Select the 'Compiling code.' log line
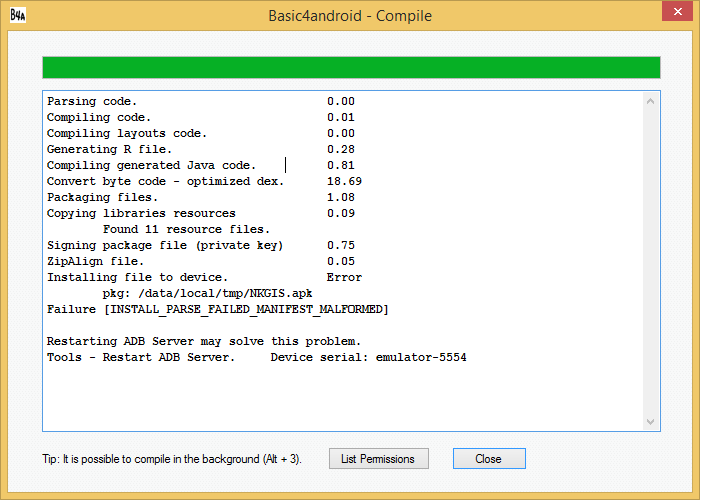 point(99,118)
